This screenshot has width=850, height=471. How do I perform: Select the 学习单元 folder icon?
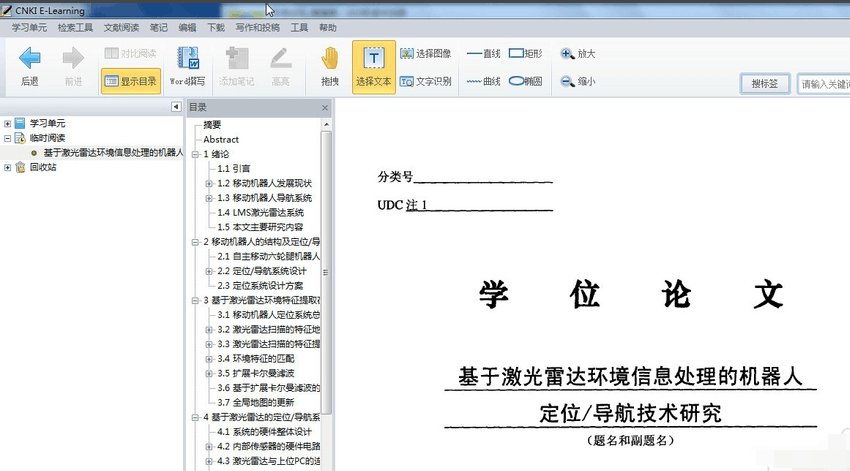pyautogui.click(x=20, y=123)
